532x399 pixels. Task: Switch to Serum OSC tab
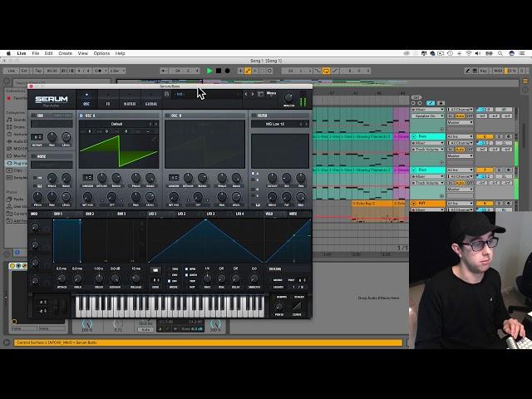pos(86,100)
